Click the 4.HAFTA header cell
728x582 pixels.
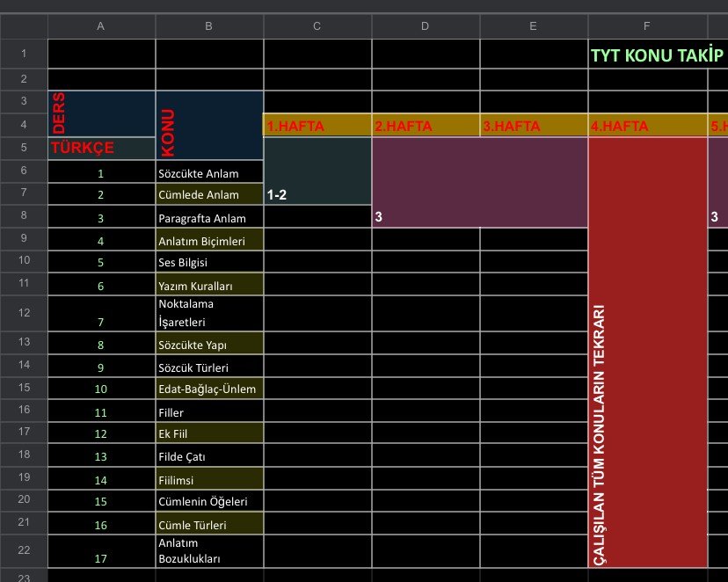pos(647,126)
